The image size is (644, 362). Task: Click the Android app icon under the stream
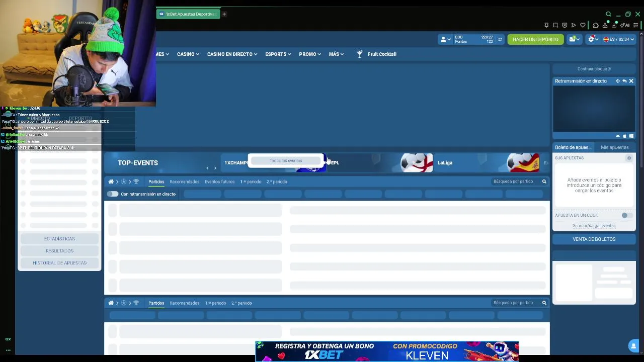pyautogui.click(x=617, y=136)
